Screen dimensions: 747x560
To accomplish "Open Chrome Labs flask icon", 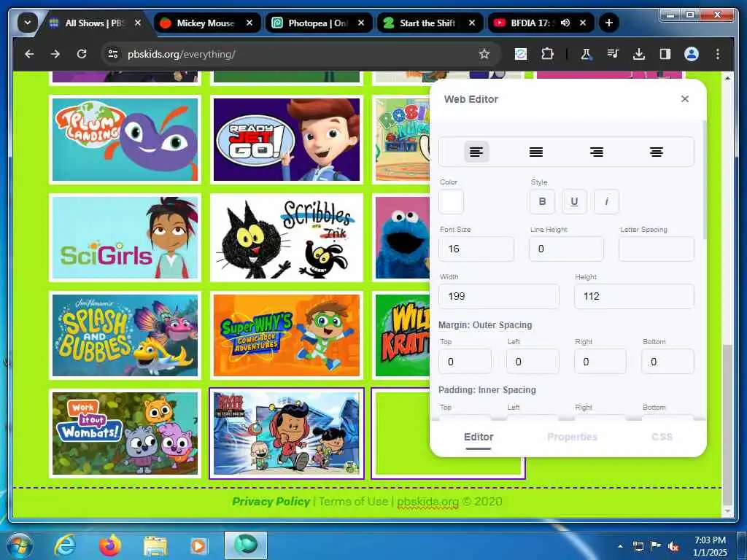I will coord(586,54).
